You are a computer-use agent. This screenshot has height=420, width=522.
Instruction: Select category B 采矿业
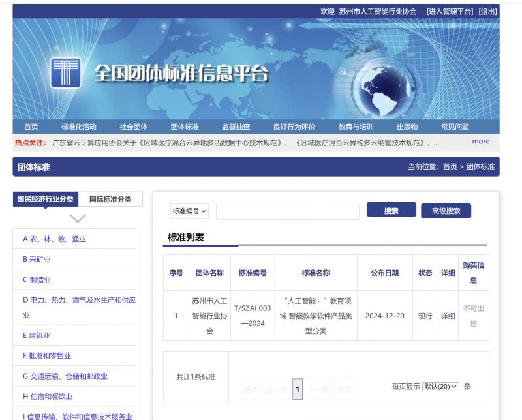point(37,260)
